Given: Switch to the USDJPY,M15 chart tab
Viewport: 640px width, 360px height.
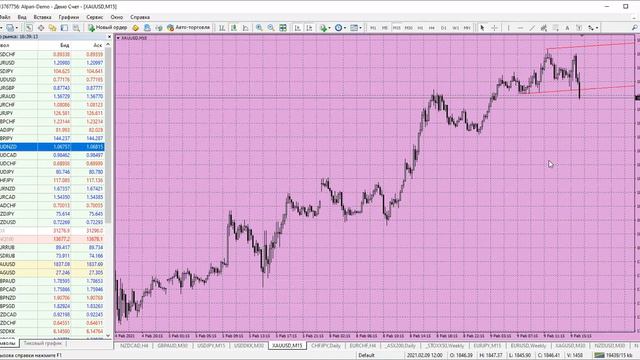Looking at the screenshot, I should click(x=211, y=346).
